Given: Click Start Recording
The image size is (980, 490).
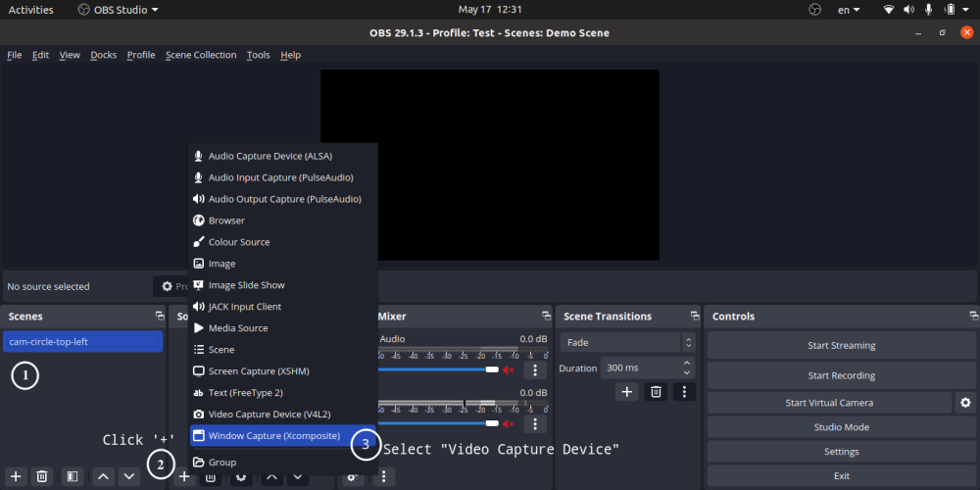Looking at the screenshot, I should (x=841, y=375).
